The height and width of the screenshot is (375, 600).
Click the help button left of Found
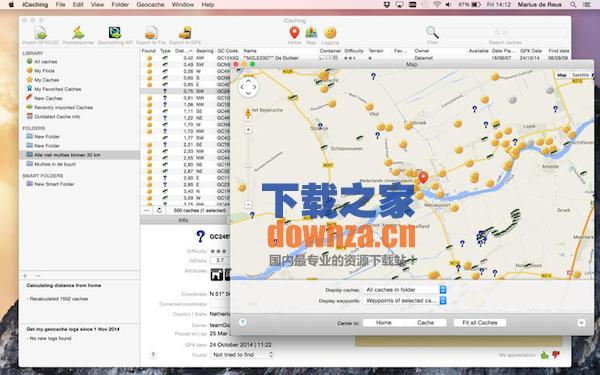click(153, 355)
